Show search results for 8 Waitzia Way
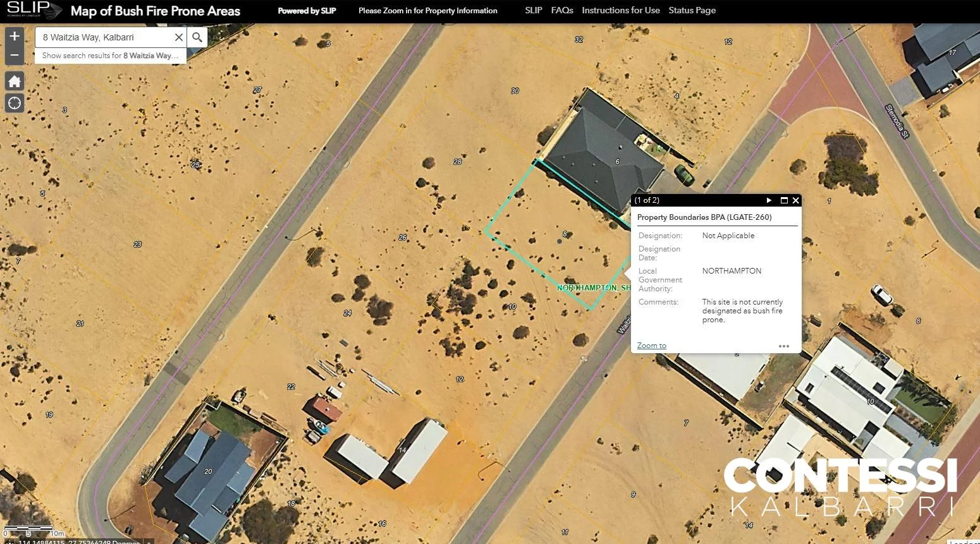The image size is (980, 544). [109, 56]
